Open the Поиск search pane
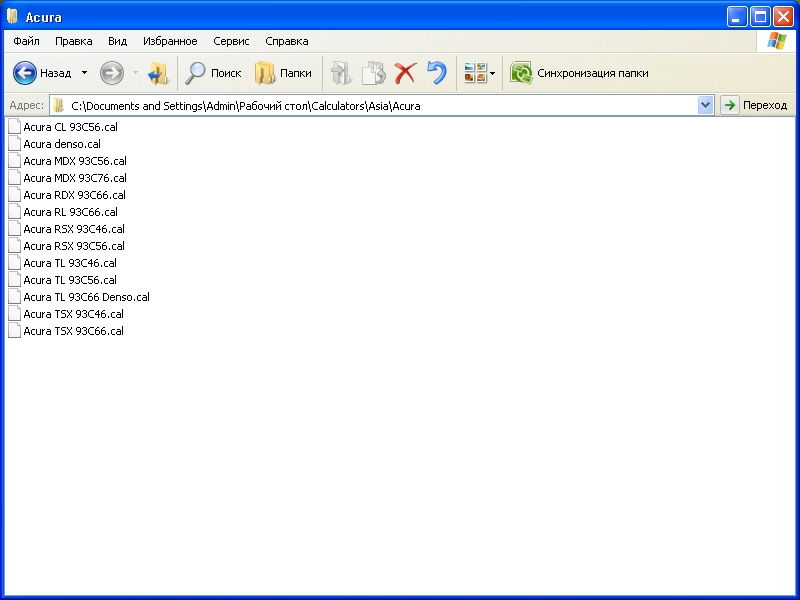 [213, 73]
